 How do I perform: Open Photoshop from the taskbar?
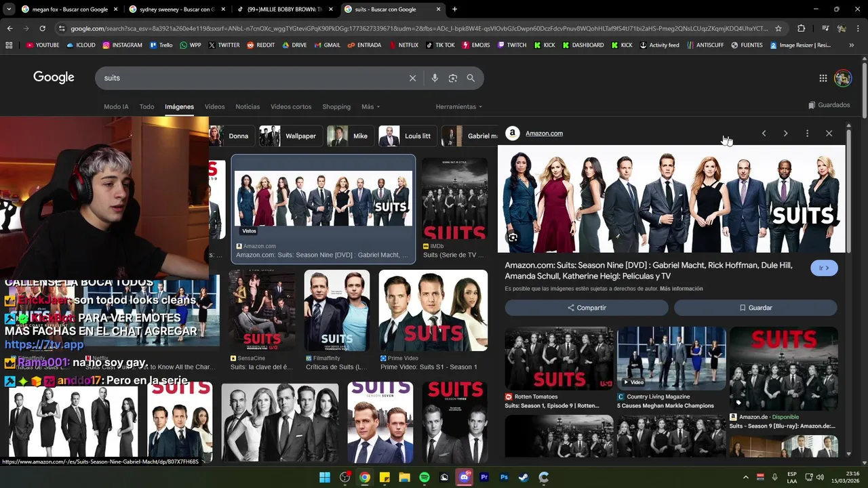point(504,477)
